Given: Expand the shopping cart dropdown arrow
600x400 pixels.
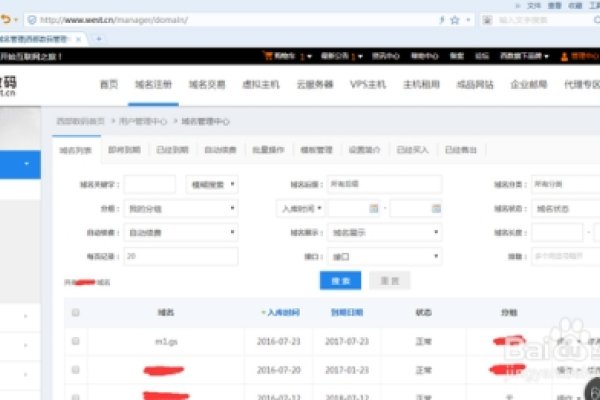Looking at the screenshot, I should (309, 57).
